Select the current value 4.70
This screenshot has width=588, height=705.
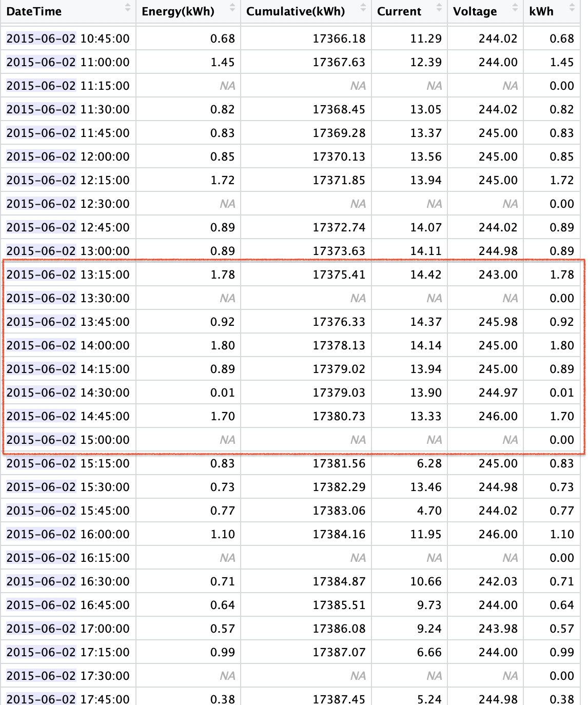click(x=429, y=511)
